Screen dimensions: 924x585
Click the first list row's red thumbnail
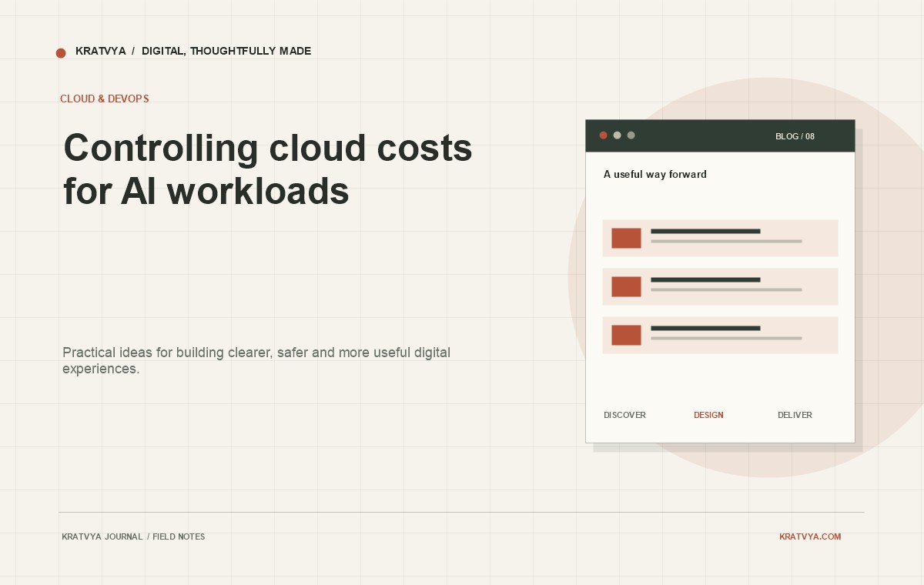tap(626, 238)
